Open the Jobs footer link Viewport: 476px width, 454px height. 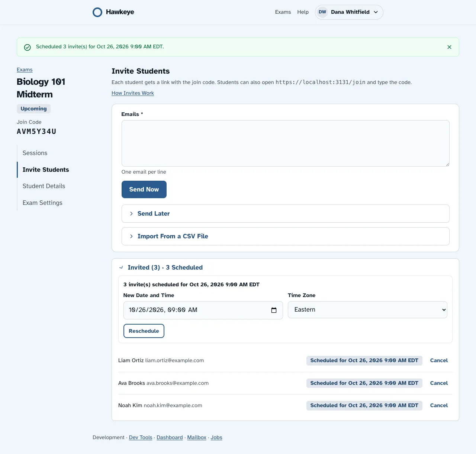pyautogui.click(x=216, y=437)
